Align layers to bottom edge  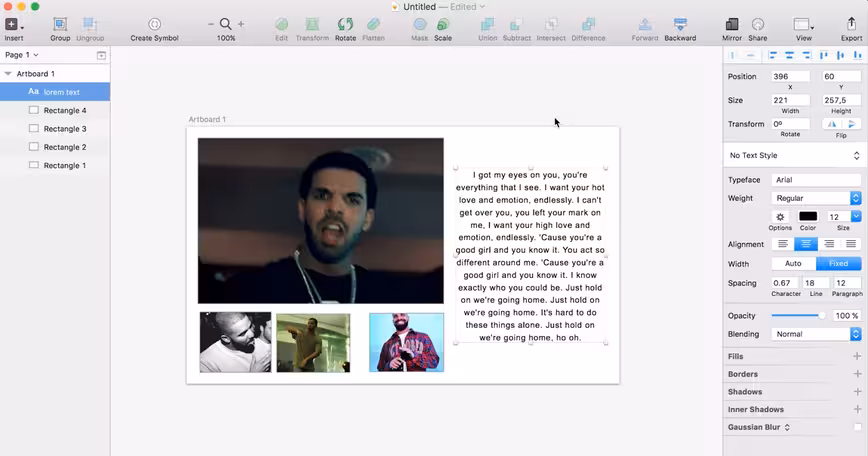(857, 55)
